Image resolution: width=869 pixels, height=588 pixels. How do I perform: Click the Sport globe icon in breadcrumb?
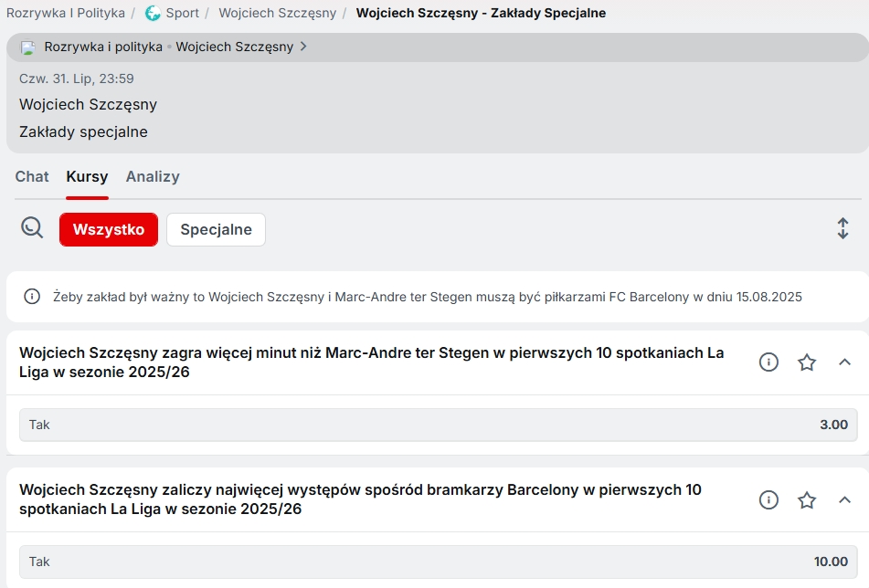click(x=153, y=14)
